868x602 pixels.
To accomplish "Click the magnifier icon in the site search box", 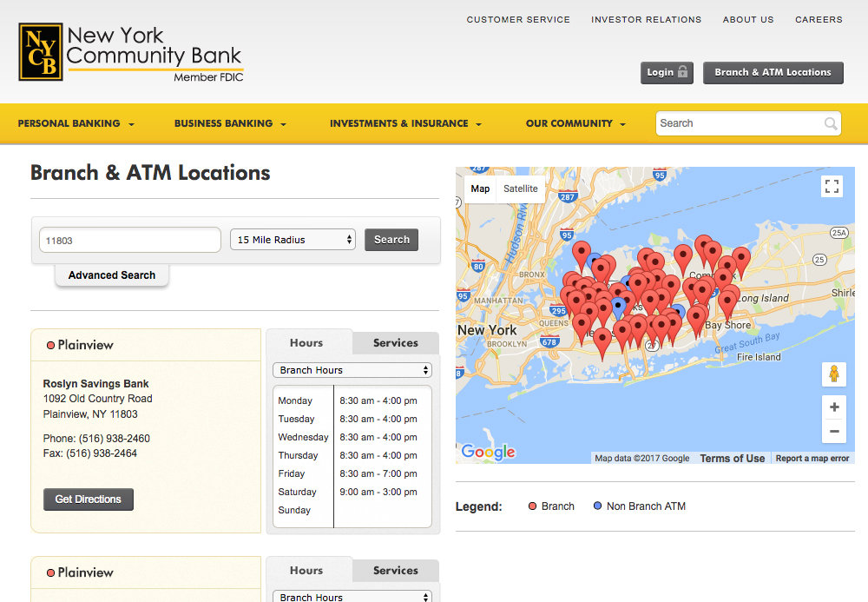I will pyautogui.click(x=831, y=123).
